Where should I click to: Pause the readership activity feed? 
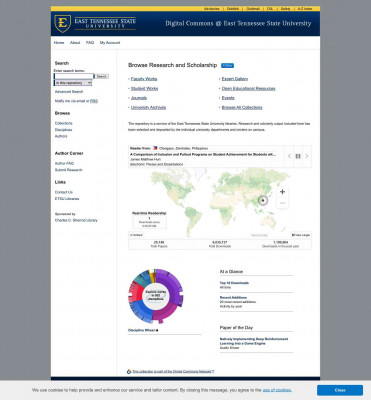(298, 156)
